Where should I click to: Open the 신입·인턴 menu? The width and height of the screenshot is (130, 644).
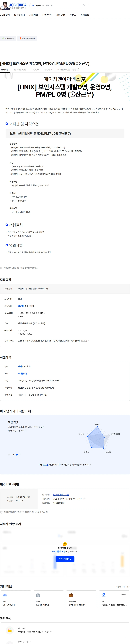point(47,15)
